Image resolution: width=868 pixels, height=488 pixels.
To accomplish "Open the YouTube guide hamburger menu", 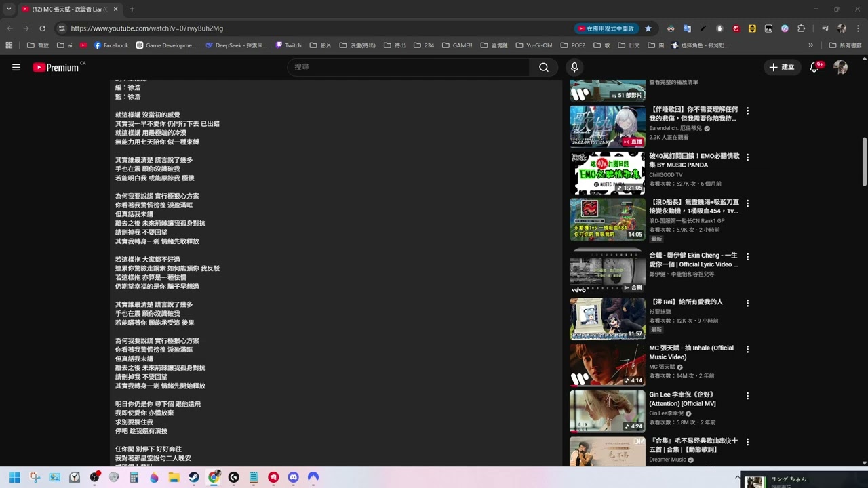I will tap(16, 67).
